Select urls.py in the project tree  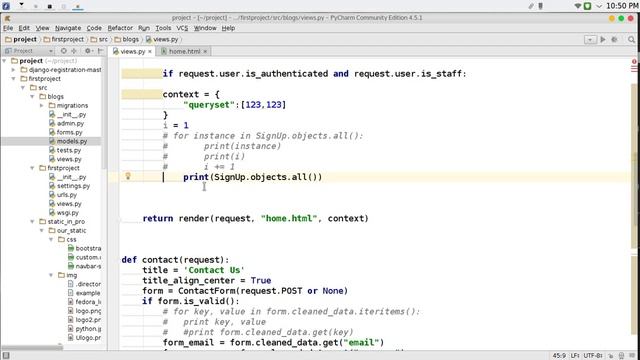63,195
